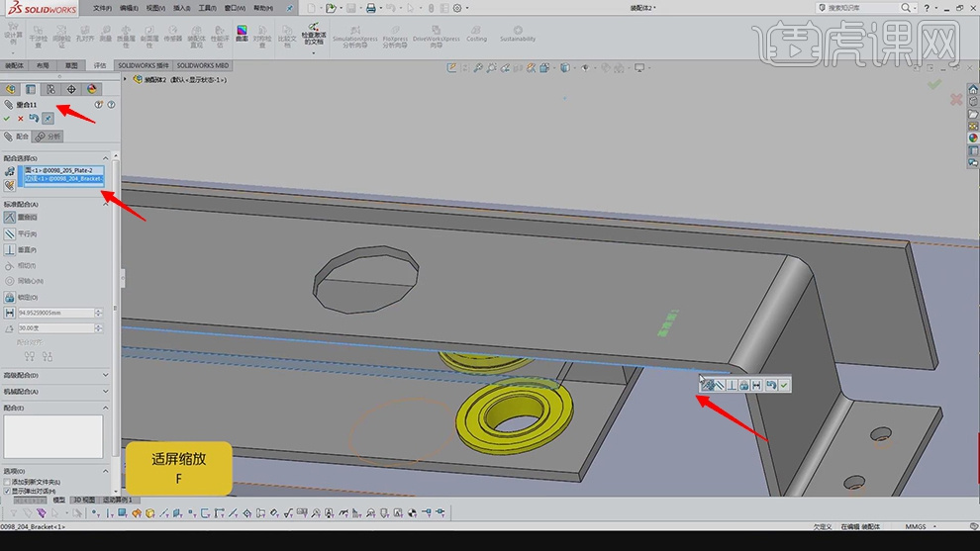
Task: Click the appearance color wheel in right sidebar
Action: pyautogui.click(x=972, y=138)
